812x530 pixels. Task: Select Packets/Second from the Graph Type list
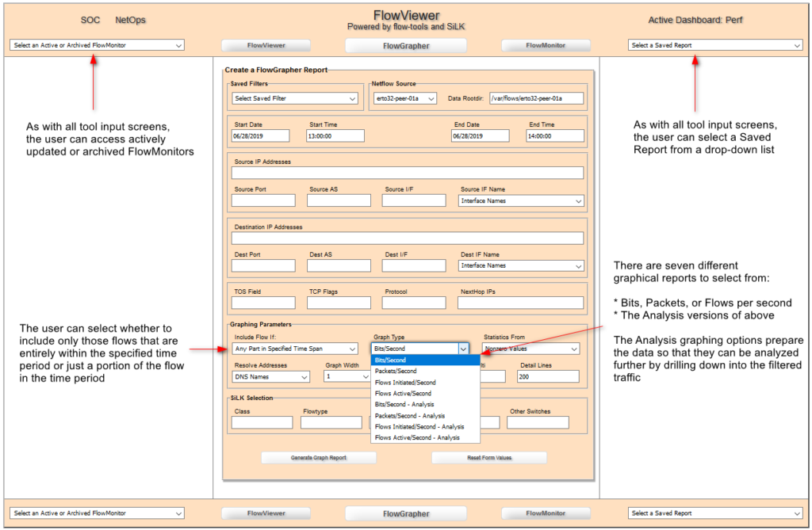[x=395, y=370]
